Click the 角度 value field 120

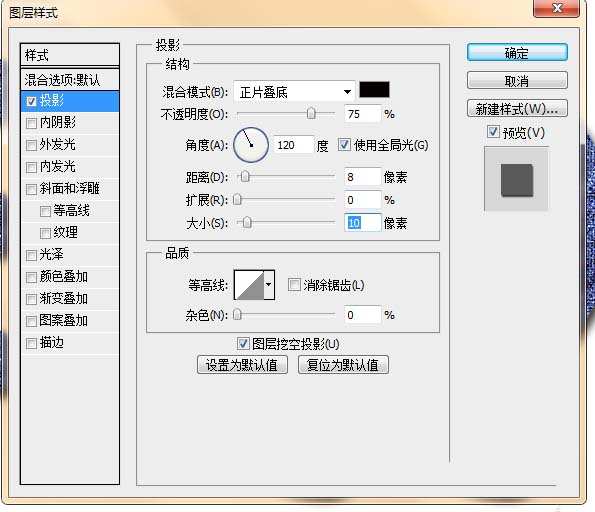coord(294,145)
